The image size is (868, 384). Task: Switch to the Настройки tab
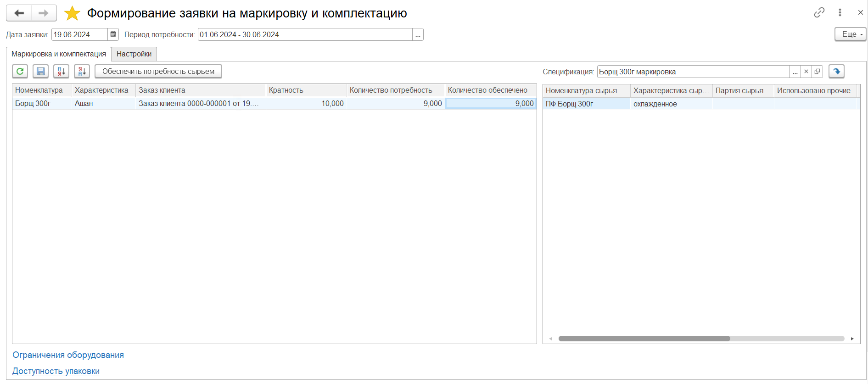(x=134, y=54)
